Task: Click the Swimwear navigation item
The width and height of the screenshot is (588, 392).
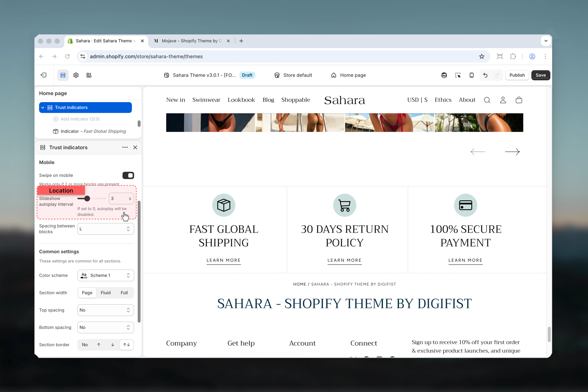Action: pos(206,100)
